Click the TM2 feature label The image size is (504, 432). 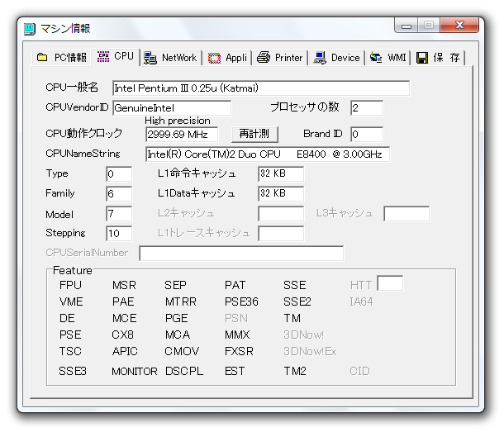[x=295, y=371]
